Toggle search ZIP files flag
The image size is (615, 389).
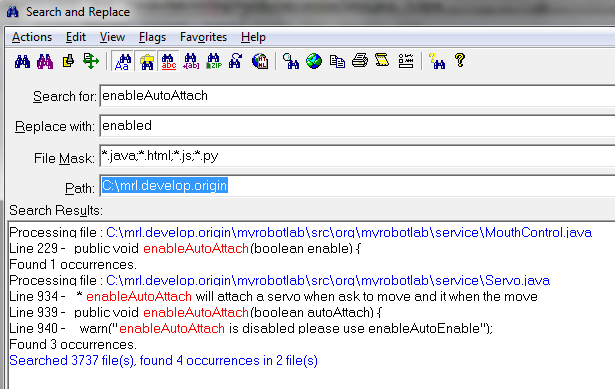[x=214, y=61]
